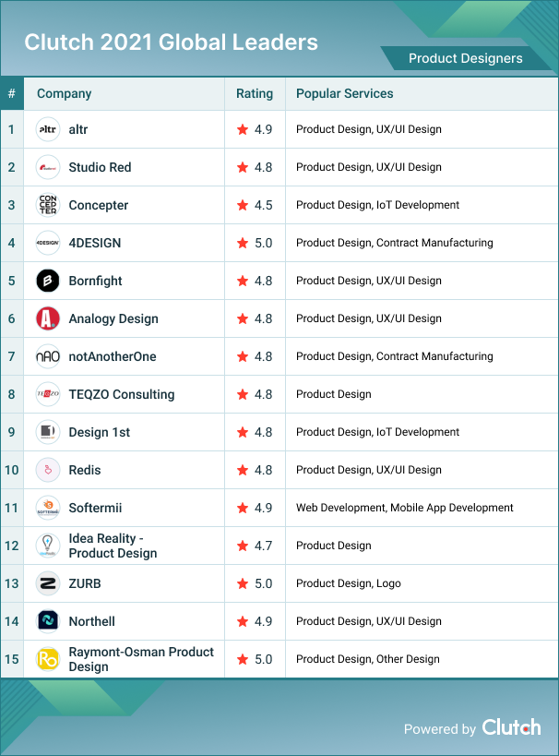Viewport: 559px width, 756px height.
Task: Click the Clutch logo in the footer
Action: (511, 727)
